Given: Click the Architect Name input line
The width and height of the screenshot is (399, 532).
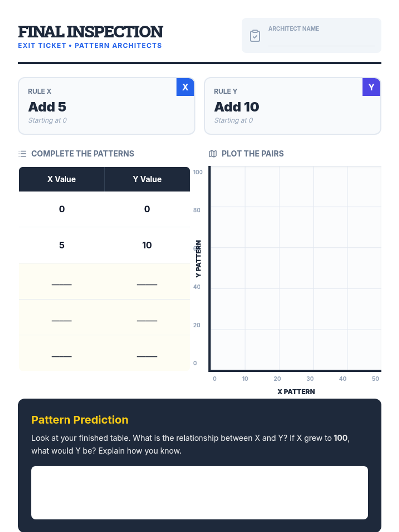Looking at the screenshot, I should point(321,41).
